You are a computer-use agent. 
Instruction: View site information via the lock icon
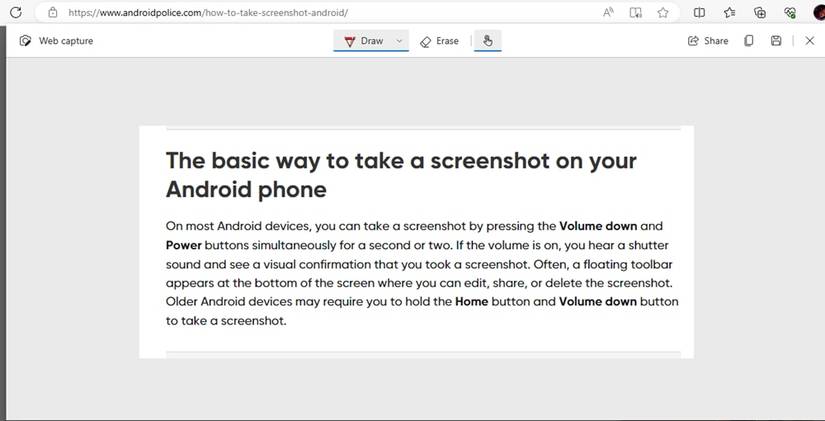53,13
